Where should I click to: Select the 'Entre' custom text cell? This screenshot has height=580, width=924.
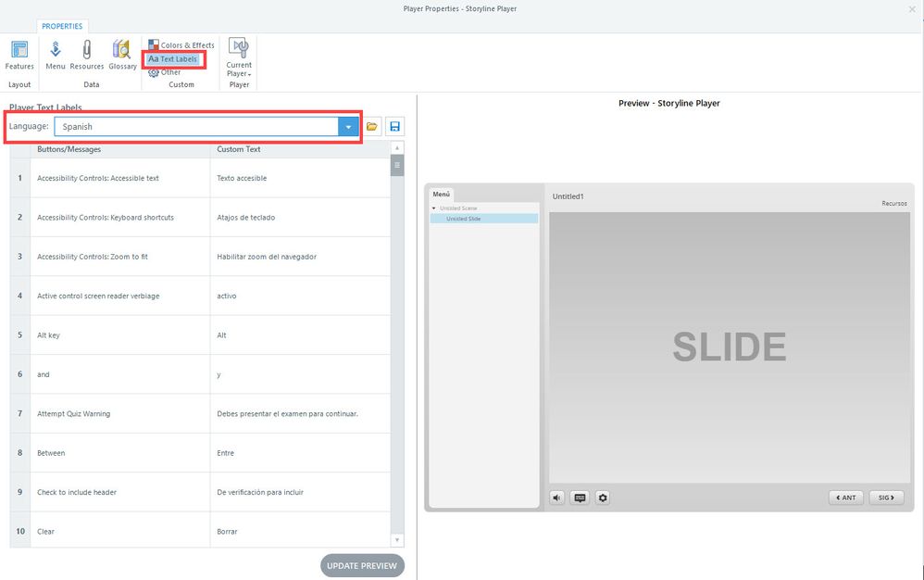pyautogui.click(x=300, y=453)
